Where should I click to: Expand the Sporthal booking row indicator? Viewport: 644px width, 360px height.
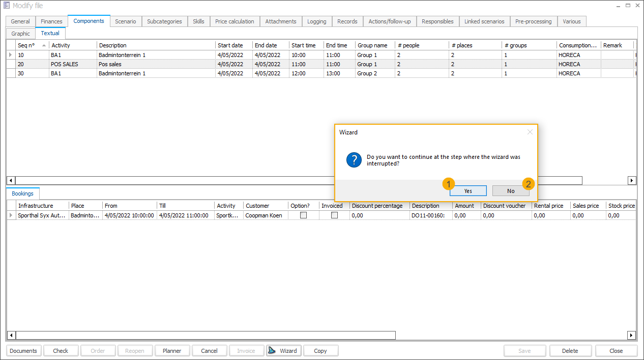[x=11, y=215]
